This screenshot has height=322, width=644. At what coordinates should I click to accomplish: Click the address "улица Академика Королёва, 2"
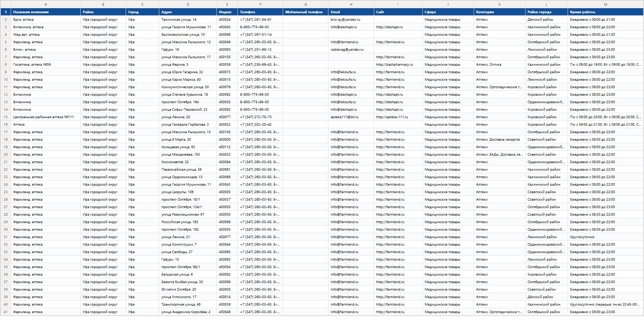(188, 312)
